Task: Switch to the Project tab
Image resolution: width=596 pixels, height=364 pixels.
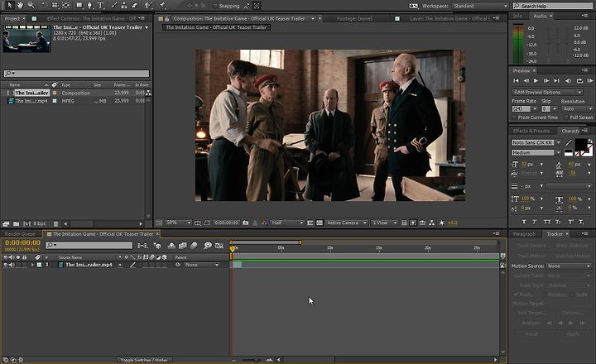Action: pos(12,18)
